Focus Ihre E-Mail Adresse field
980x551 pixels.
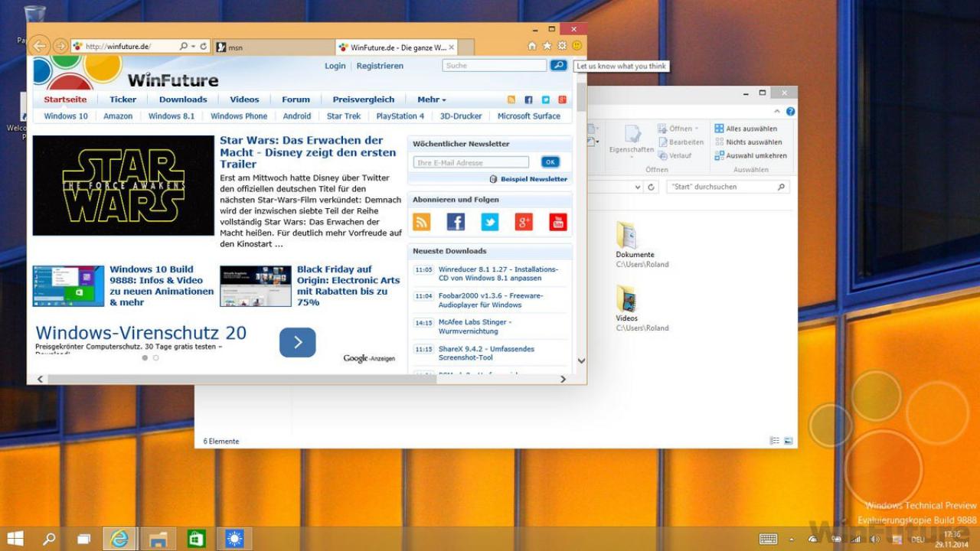pyautogui.click(x=471, y=162)
